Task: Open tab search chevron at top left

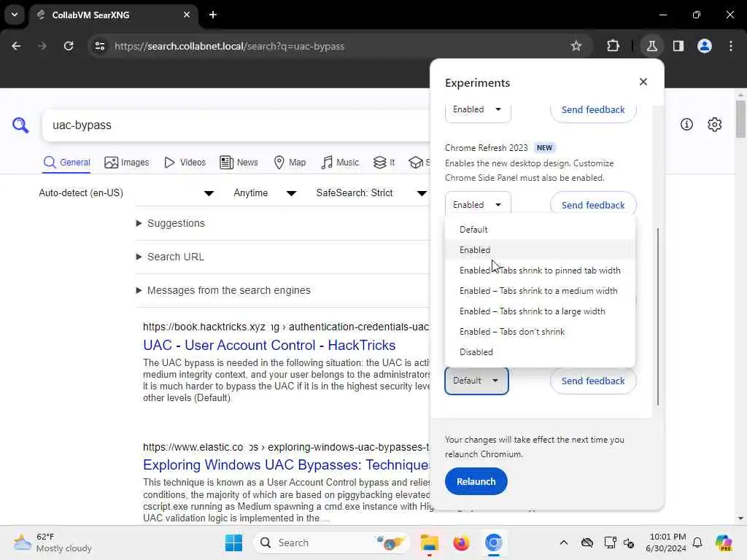Action: (15, 15)
